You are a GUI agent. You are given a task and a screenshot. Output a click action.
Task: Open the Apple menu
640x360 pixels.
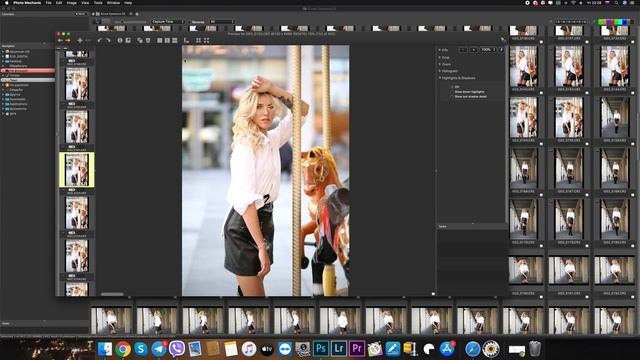[7, 3]
